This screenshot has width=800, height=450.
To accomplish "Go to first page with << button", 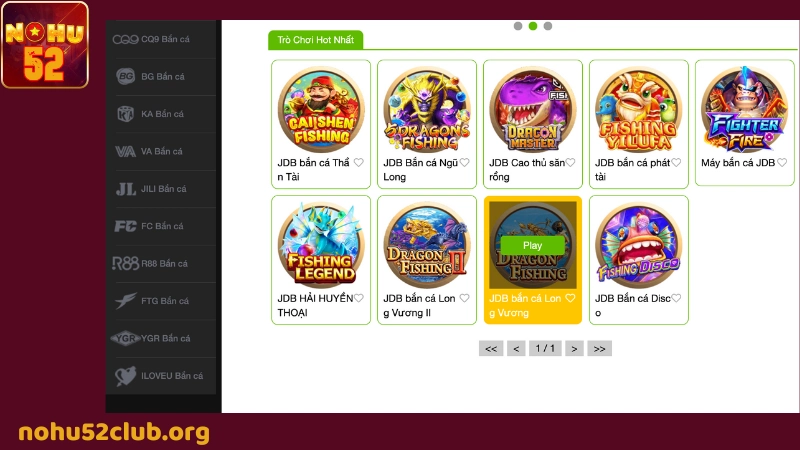I will point(491,348).
